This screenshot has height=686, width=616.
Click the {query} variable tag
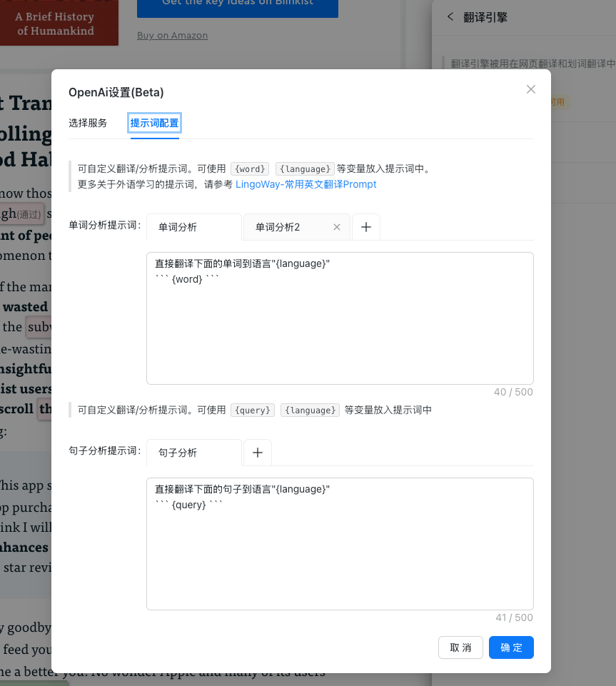pos(253,410)
